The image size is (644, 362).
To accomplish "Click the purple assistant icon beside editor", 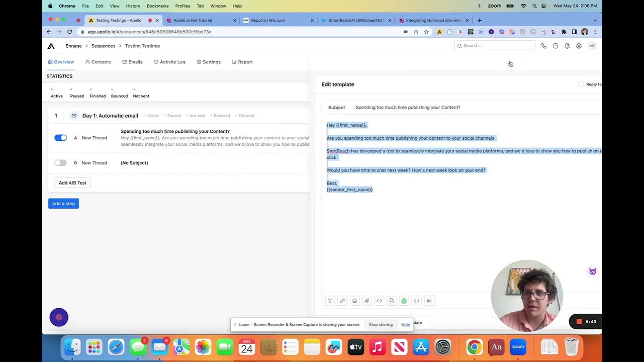I will 593,271.
